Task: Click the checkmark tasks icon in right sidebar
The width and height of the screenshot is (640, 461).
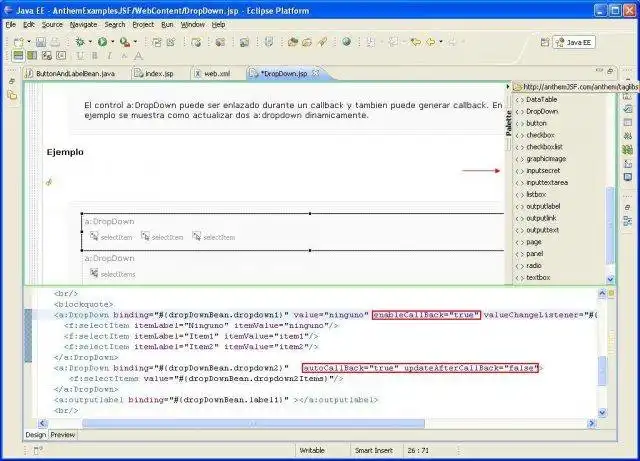Action: [628, 108]
